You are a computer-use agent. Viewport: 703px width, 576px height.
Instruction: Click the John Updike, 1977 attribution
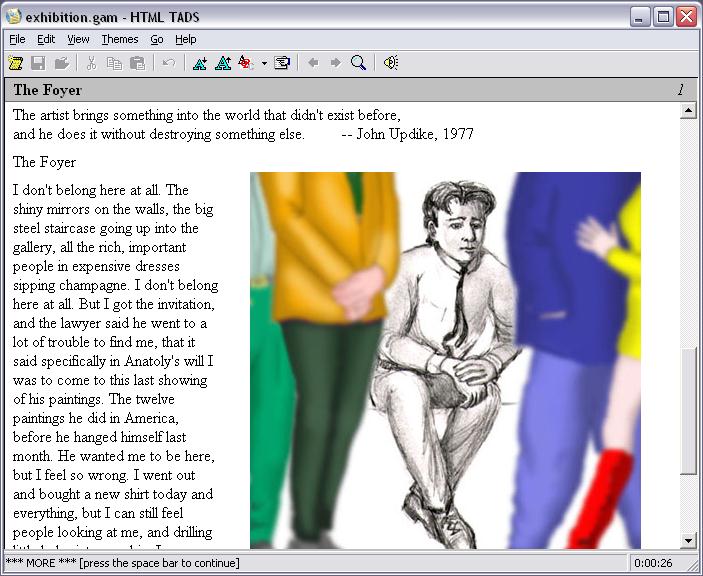pos(408,134)
